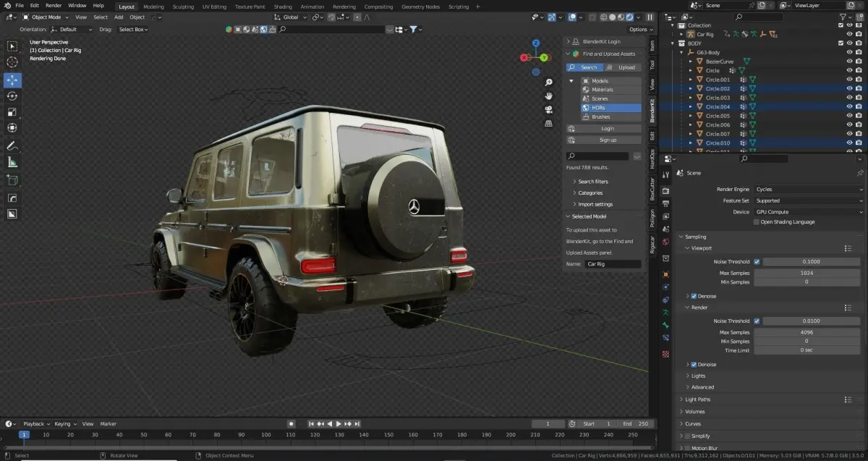Select the Annotate tool
This screenshot has height=461, width=868.
click(12, 145)
